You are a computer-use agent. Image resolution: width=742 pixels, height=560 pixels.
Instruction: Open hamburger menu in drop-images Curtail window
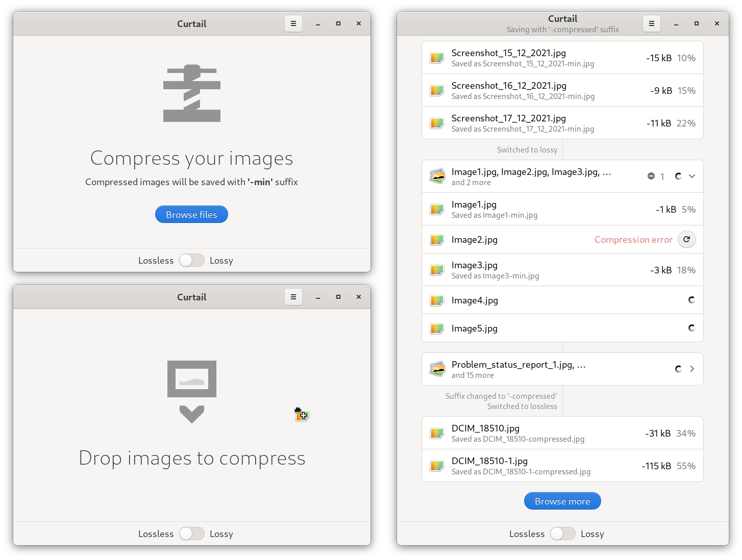pyautogui.click(x=293, y=297)
